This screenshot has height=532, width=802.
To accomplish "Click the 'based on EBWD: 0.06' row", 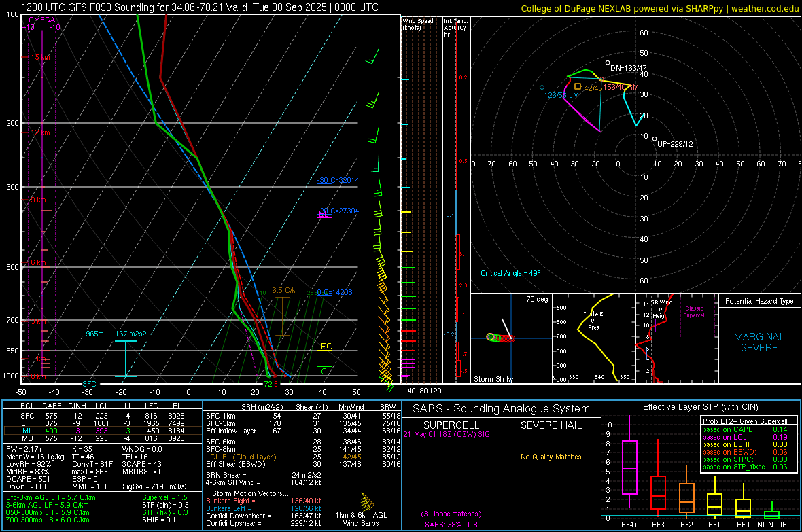I will [745, 452].
